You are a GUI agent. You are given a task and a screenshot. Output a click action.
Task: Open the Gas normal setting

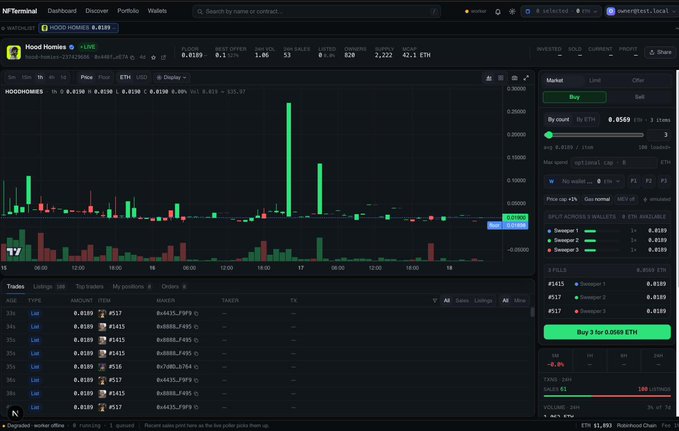[x=597, y=199]
